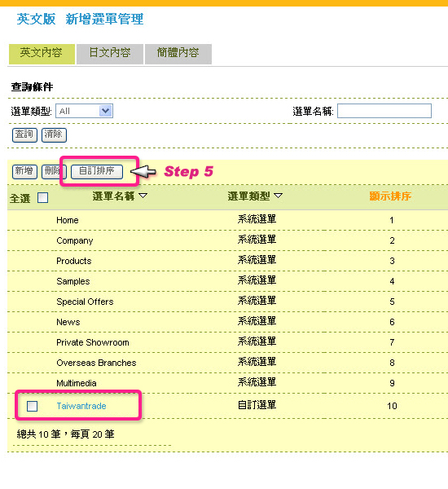
Task: Click the 自訂排序 custom sort button
Action: click(x=97, y=171)
